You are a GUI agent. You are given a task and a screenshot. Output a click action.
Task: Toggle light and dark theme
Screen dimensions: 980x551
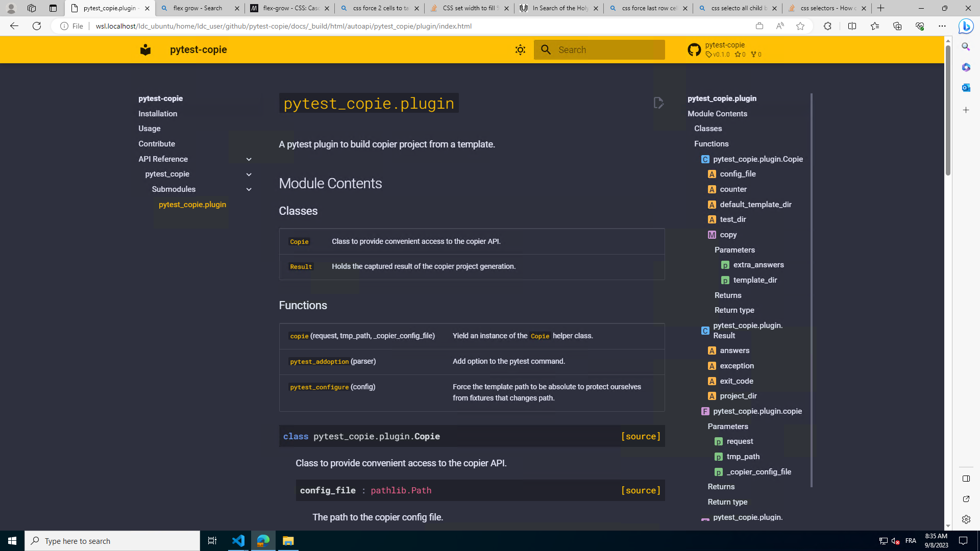[x=520, y=49]
